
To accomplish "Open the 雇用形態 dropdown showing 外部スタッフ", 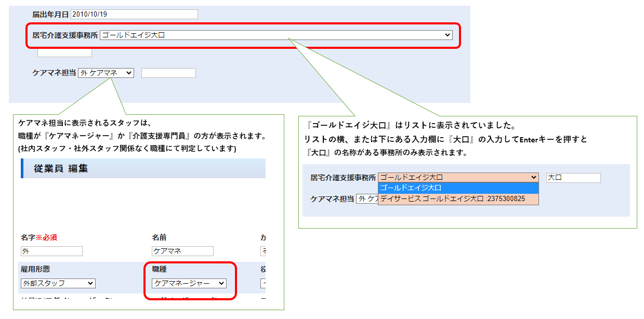I will pyautogui.click(x=58, y=283).
